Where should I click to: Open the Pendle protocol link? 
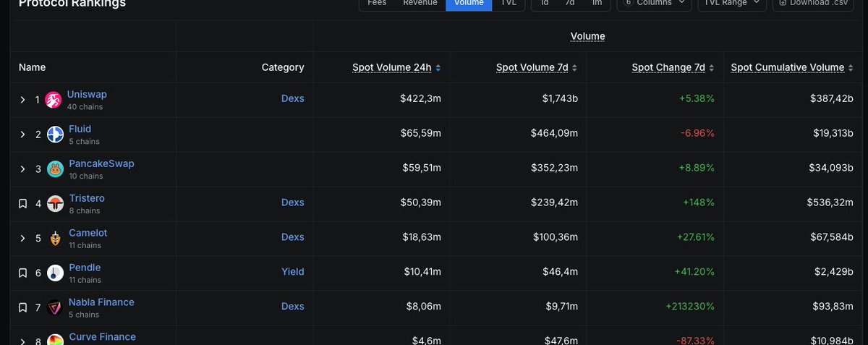click(85, 268)
